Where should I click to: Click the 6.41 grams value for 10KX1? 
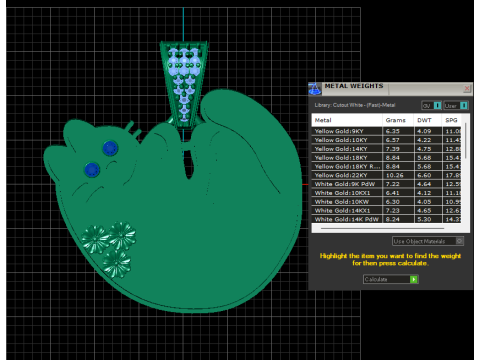(x=392, y=193)
